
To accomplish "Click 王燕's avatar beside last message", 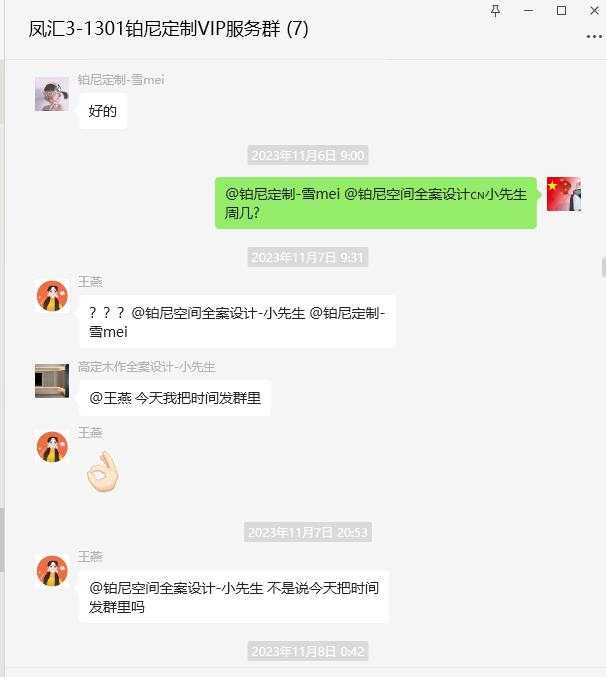I will tap(52, 571).
